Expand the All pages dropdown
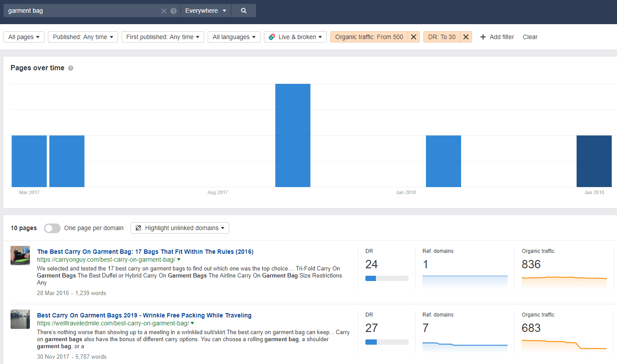This screenshot has width=617, height=364. (x=24, y=37)
